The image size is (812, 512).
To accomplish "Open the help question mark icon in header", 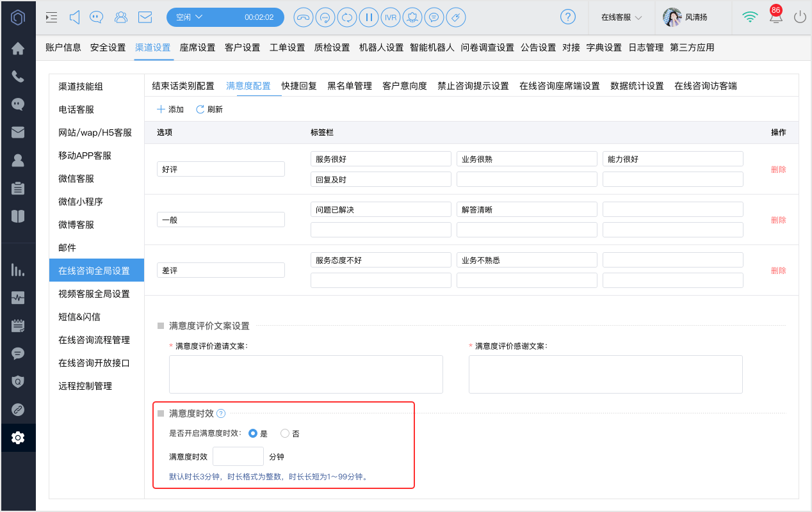I will click(x=568, y=17).
